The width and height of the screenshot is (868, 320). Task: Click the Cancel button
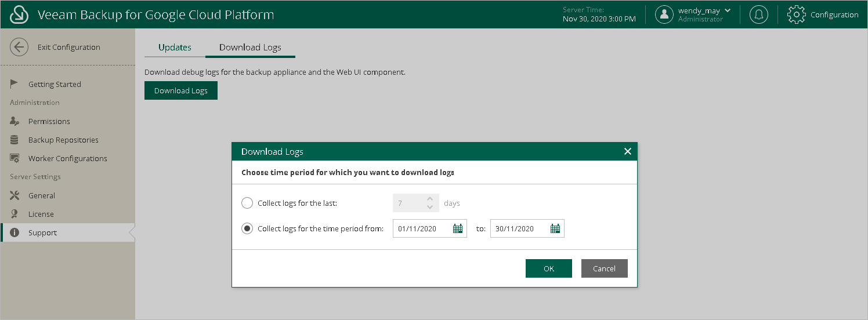pos(605,268)
